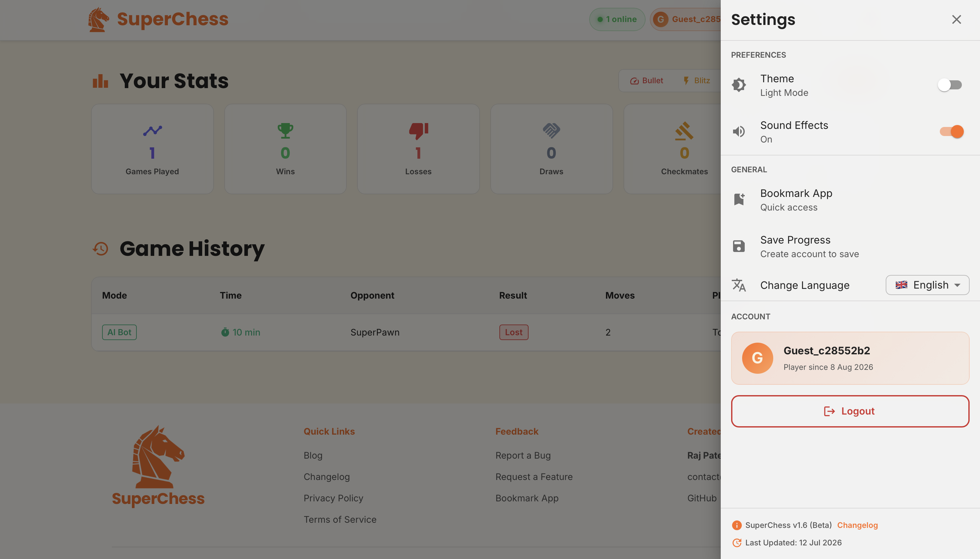
Task: Click the red thumbs-down Losses icon
Action: tap(418, 131)
